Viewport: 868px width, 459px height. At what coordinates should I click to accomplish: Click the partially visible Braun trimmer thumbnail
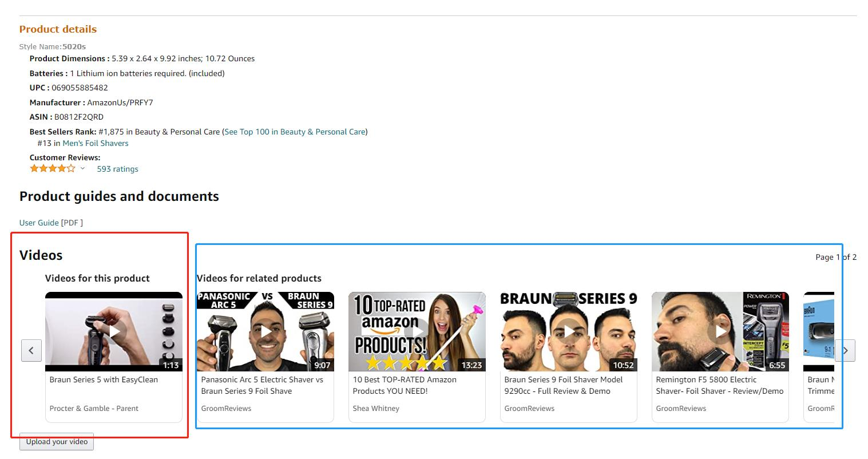[x=819, y=331]
